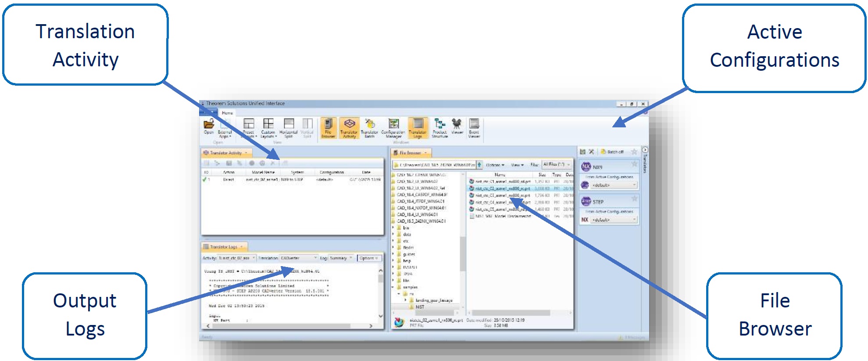Screen dimensions: 868x361
Task: Select the Home ribbon tab
Action: click(x=227, y=113)
